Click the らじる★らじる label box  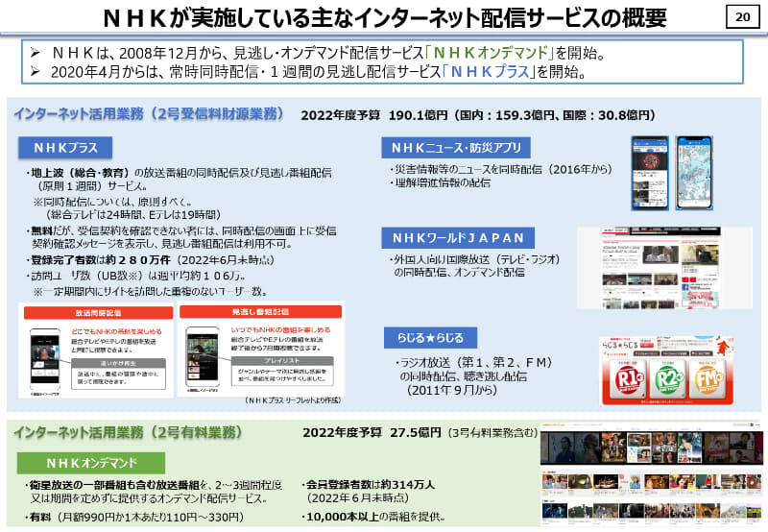pyautogui.click(x=430, y=337)
